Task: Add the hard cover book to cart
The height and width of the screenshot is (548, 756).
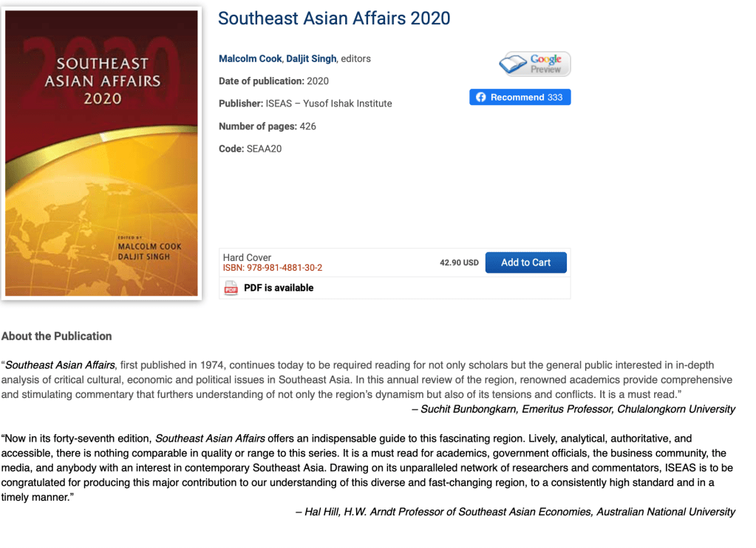Action: [x=525, y=263]
